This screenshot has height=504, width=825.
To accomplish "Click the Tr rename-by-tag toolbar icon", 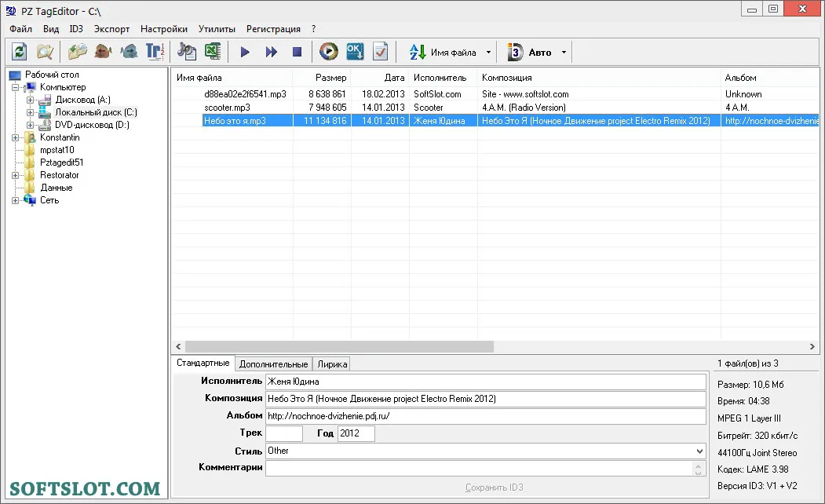I will pos(155,52).
